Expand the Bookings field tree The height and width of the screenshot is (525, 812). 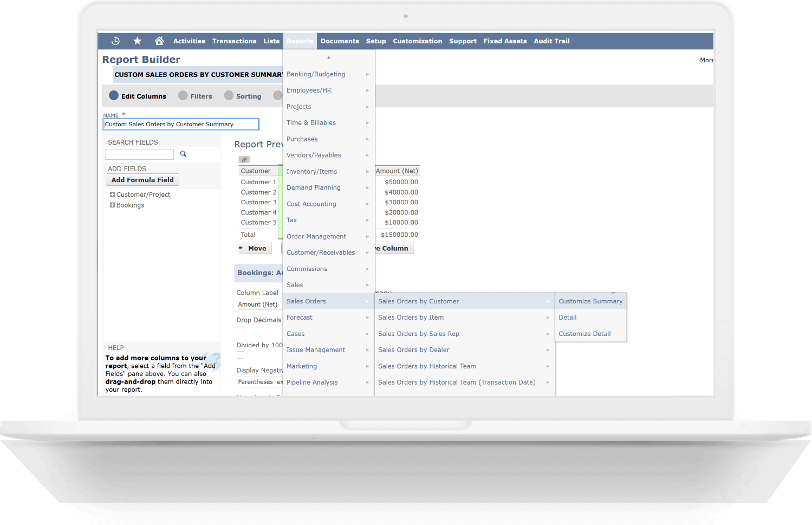pos(112,205)
